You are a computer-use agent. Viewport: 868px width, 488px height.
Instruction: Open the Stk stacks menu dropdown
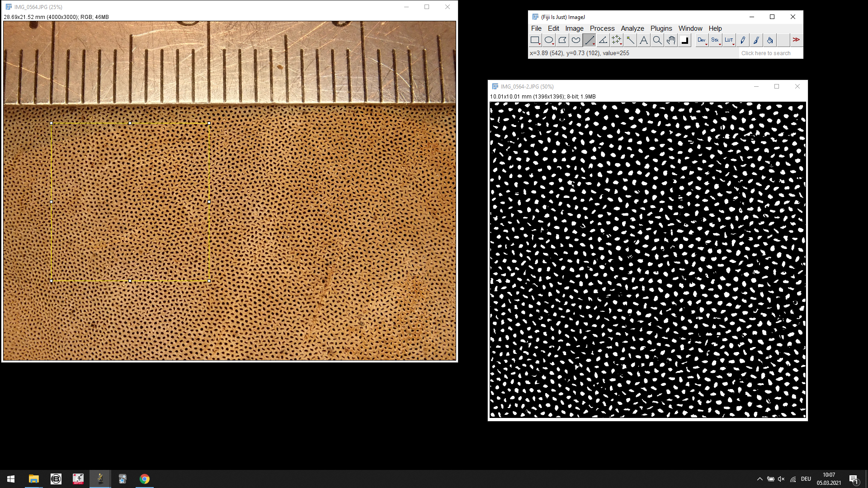click(715, 40)
